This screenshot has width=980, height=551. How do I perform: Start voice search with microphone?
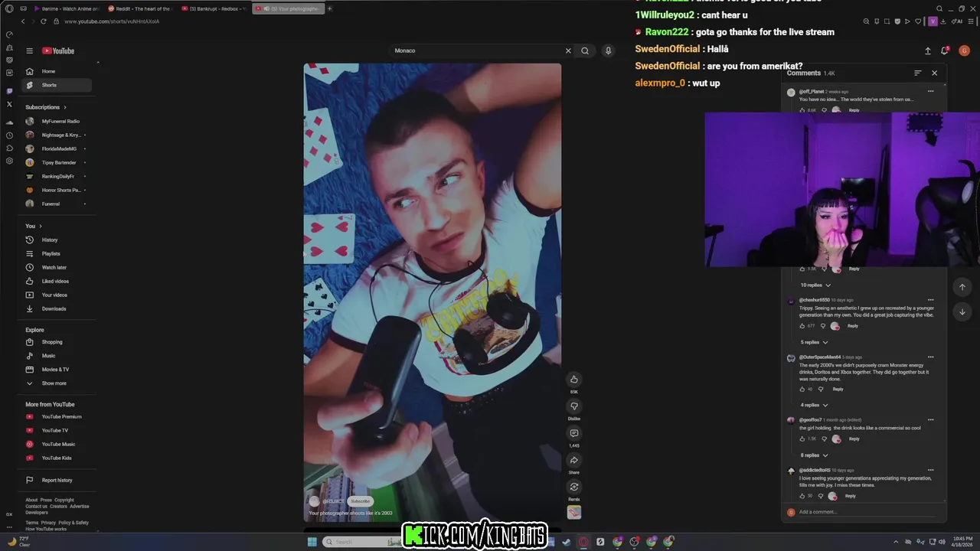pos(608,51)
